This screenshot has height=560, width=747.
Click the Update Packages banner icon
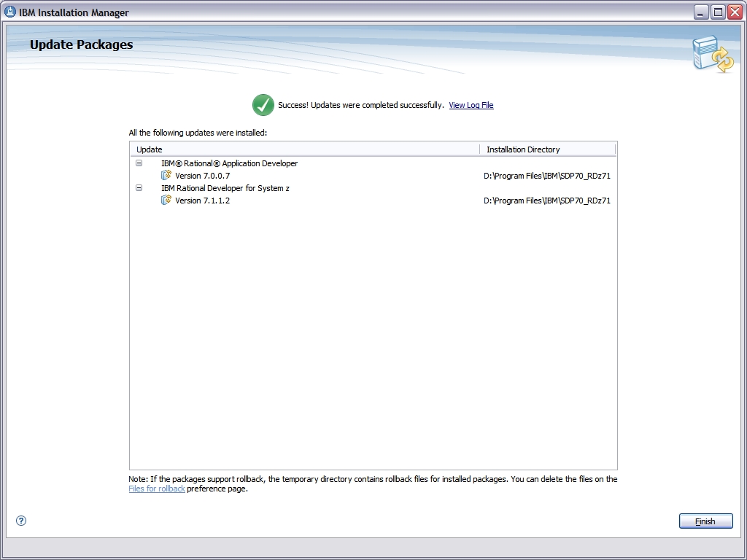click(713, 54)
